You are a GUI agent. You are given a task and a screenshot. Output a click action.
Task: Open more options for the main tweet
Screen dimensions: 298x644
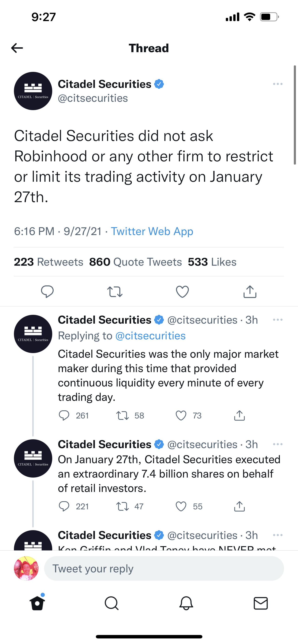point(278,84)
